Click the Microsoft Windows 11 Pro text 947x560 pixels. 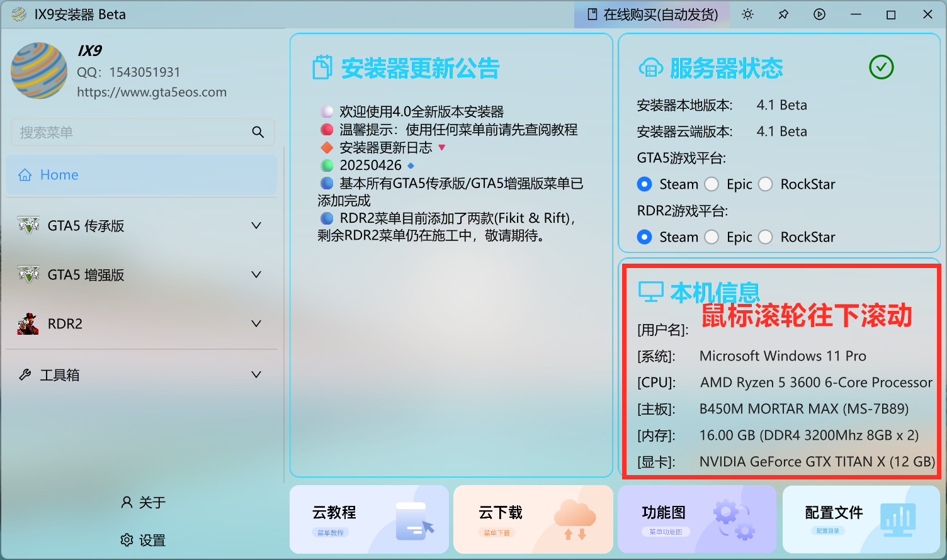pyautogui.click(x=783, y=356)
